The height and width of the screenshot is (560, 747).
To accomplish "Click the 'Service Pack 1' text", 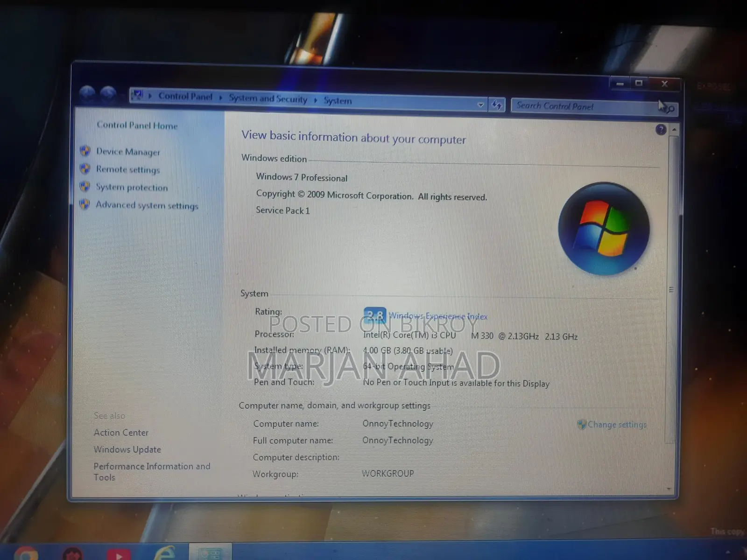I will pyautogui.click(x=282, y=210).
